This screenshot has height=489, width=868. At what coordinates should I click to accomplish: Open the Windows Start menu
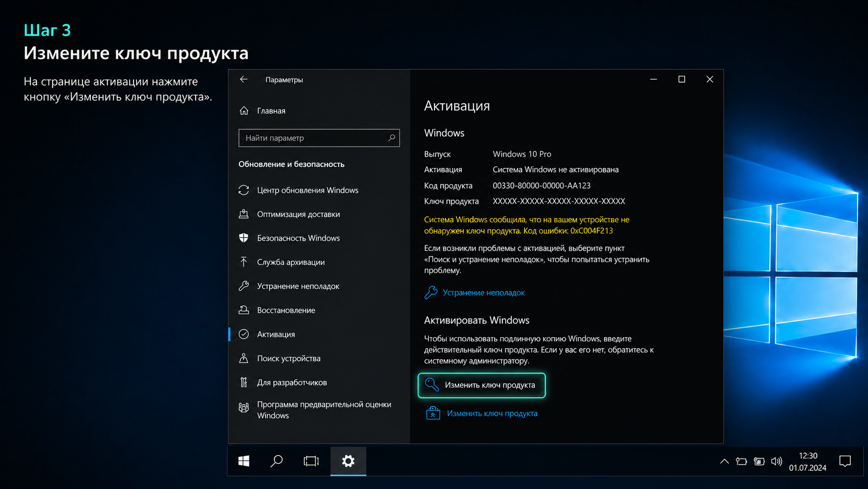pos(244,461)
